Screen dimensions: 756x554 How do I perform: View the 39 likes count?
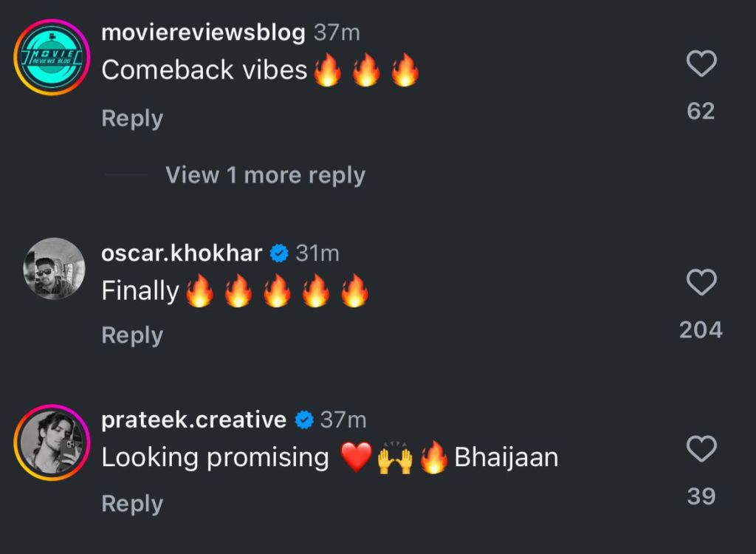pos(701,496)
